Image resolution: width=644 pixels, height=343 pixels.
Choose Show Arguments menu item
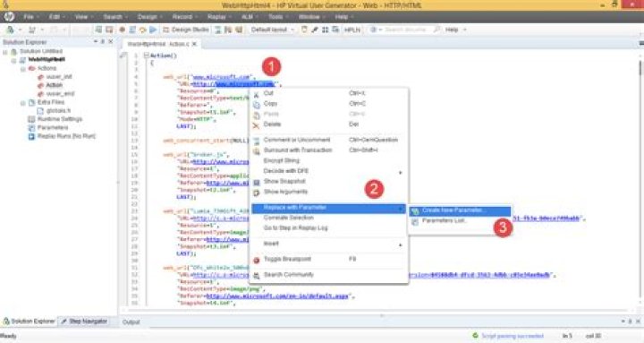(x=328, y=192)
